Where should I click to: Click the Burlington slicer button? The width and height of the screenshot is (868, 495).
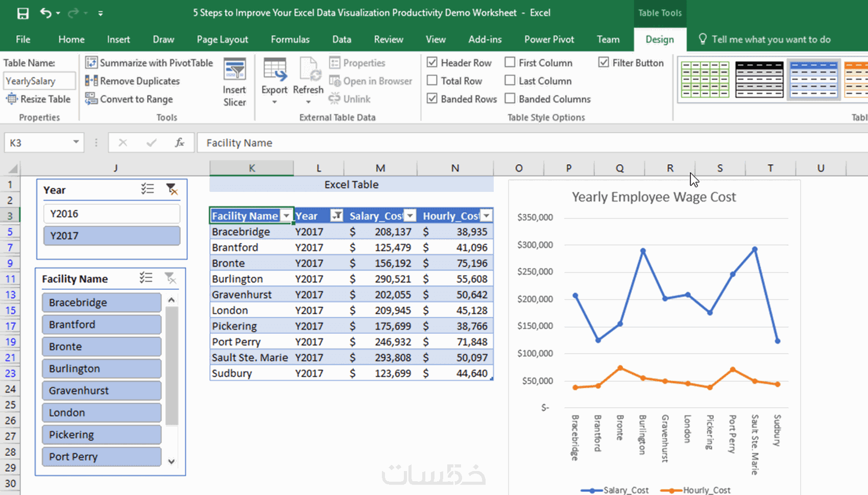(x=102, y=368)
